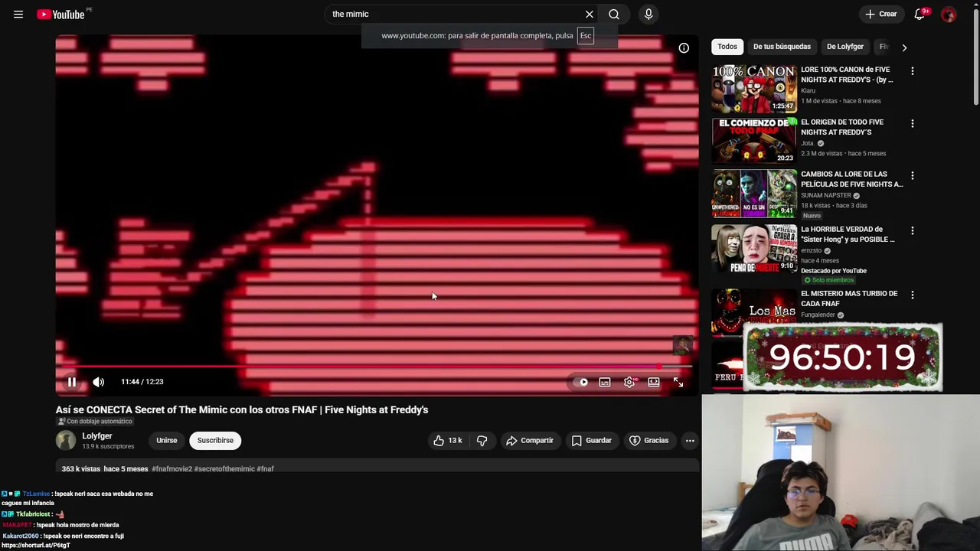The height and width of the screenshot is (551, 980).
Task: Like the video with 13 k
Action: point(448,441)
